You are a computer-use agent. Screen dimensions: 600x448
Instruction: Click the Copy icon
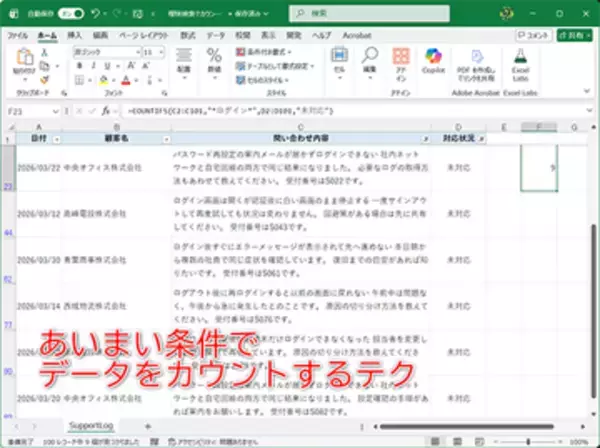[44, 66]
